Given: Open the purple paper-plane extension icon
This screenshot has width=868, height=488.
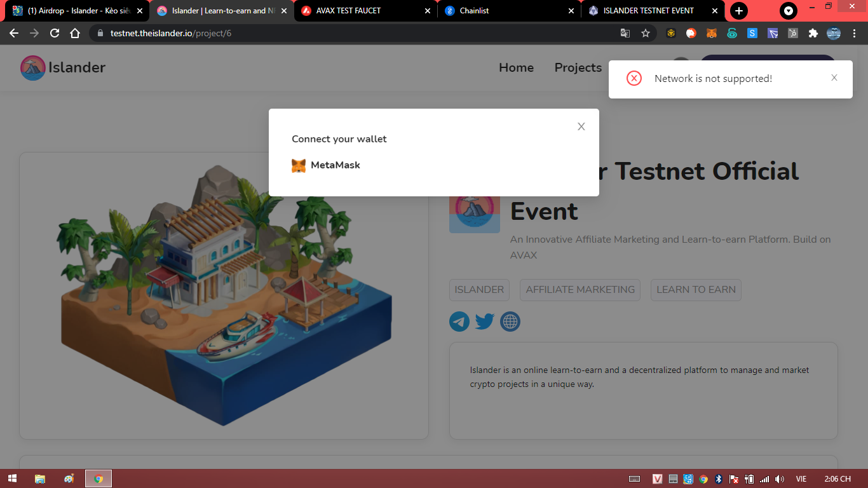Looking at the screenshot, I should (773, 33).
